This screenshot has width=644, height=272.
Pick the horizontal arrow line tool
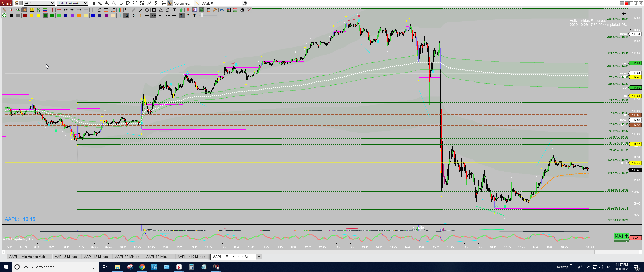coord(79,10)
